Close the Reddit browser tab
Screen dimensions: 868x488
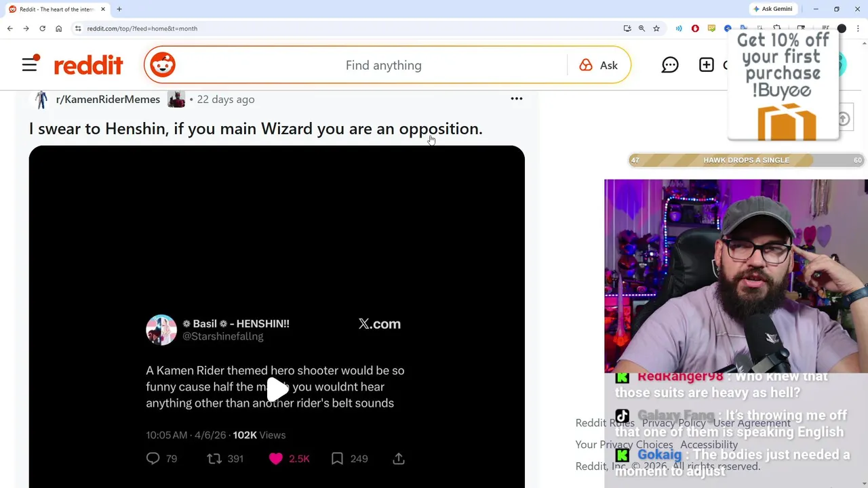coord(103,9)
